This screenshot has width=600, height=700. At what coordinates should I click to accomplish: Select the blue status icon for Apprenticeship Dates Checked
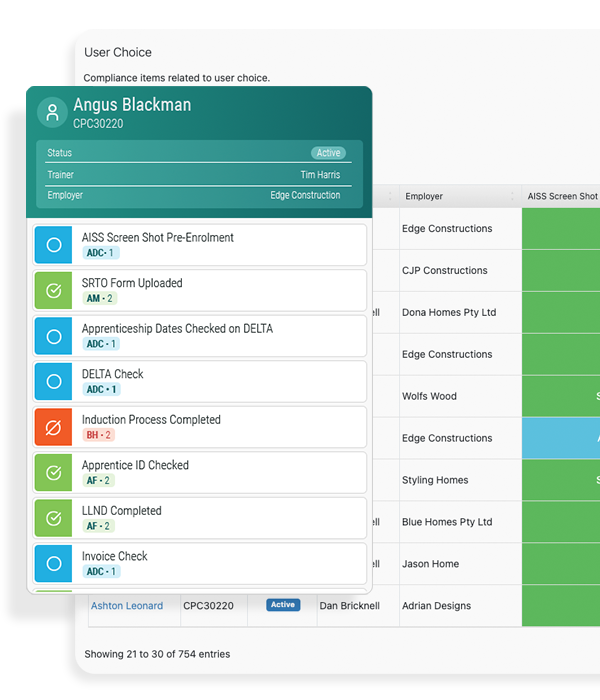(x=54, y=336)
